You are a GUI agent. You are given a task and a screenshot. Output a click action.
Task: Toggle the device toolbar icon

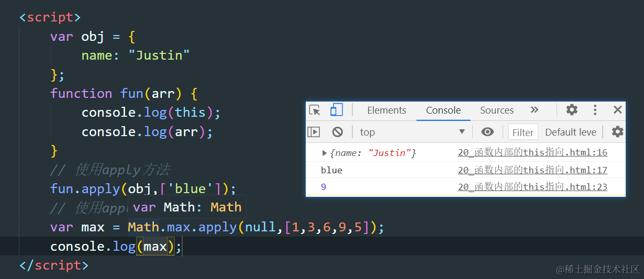click(336, 110)
